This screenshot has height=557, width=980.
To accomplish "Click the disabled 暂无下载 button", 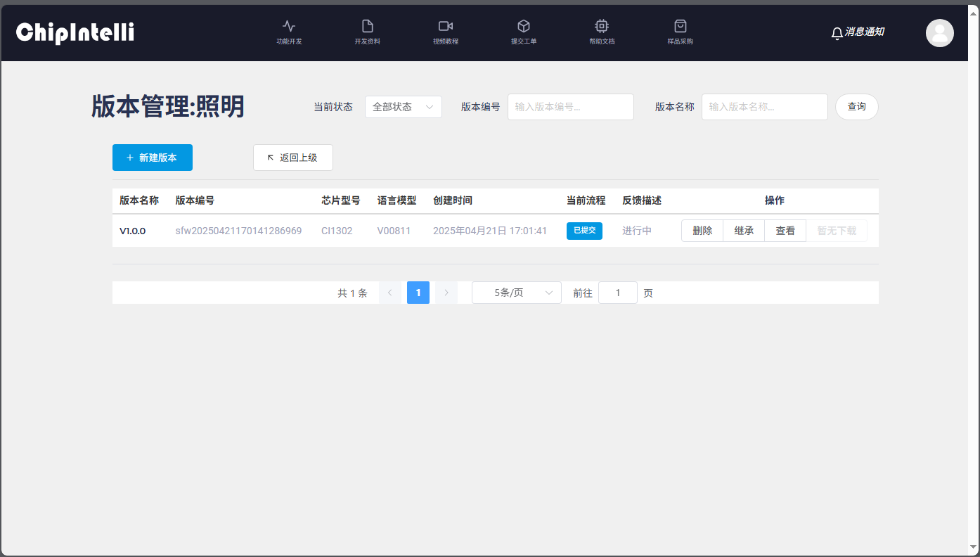I will (837, 231).
